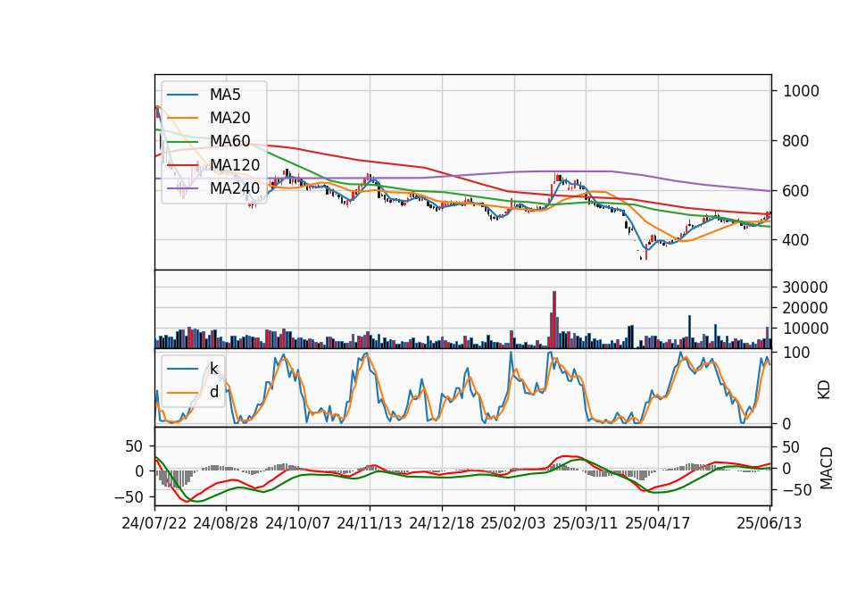Click the 400 price axis label

pos(796,240)
